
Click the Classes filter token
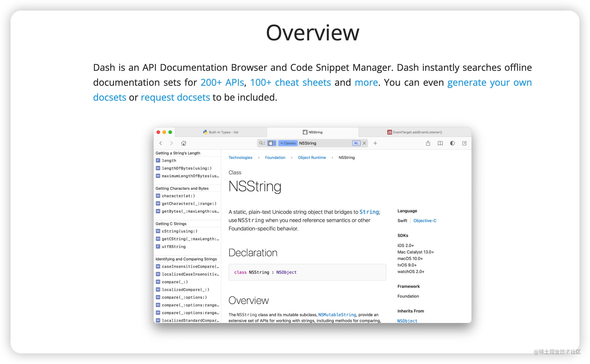tap(288, 143)
